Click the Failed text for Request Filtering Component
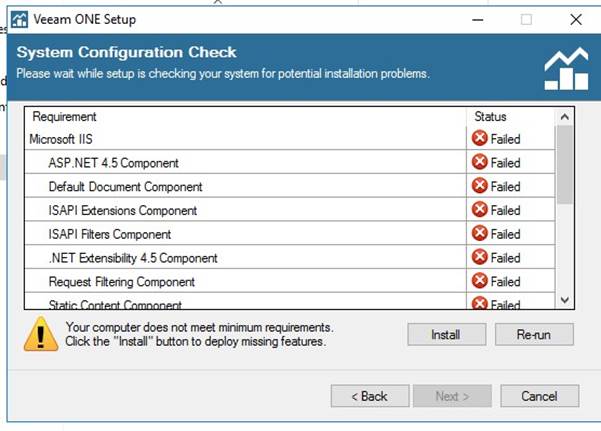 (505, 282)
